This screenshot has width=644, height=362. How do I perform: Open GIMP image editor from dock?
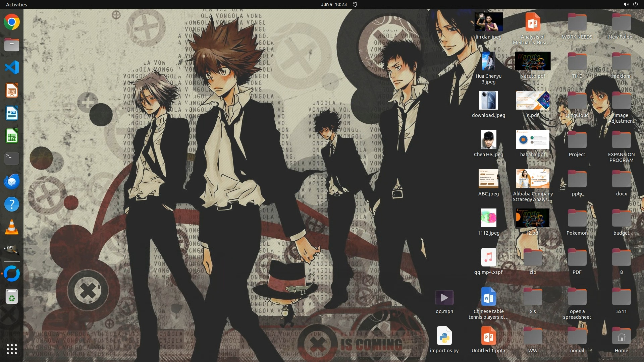(x=12, y=250)
